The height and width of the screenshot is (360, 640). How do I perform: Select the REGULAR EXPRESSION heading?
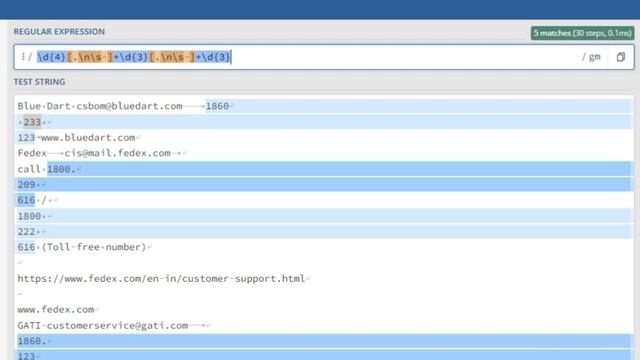[x=59, y=31]
